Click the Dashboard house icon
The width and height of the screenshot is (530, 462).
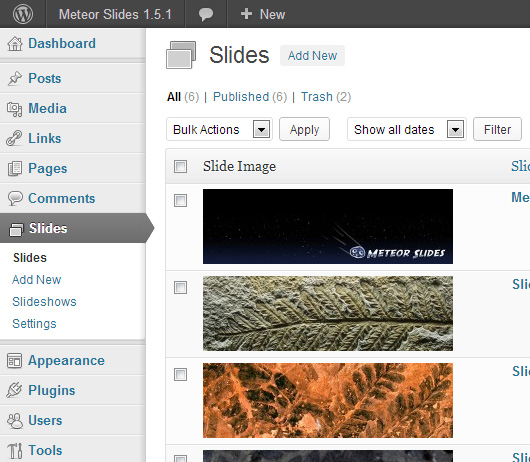point(15,44)
